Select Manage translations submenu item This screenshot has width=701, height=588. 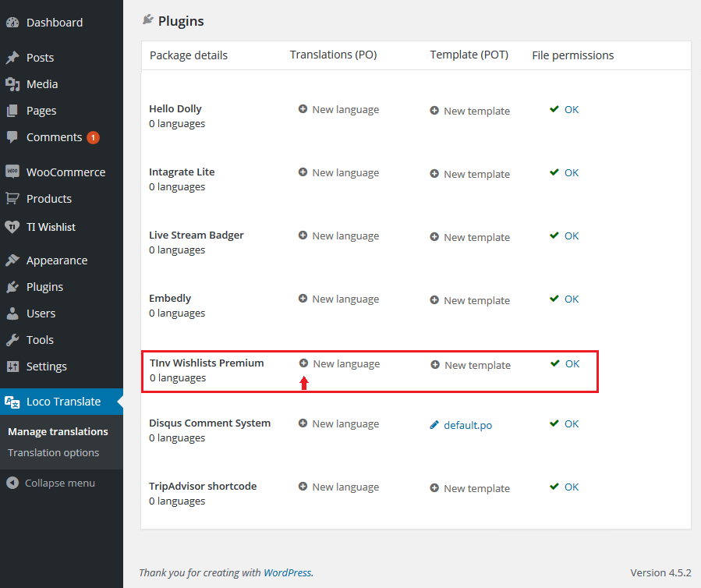(x=58, y=431)
